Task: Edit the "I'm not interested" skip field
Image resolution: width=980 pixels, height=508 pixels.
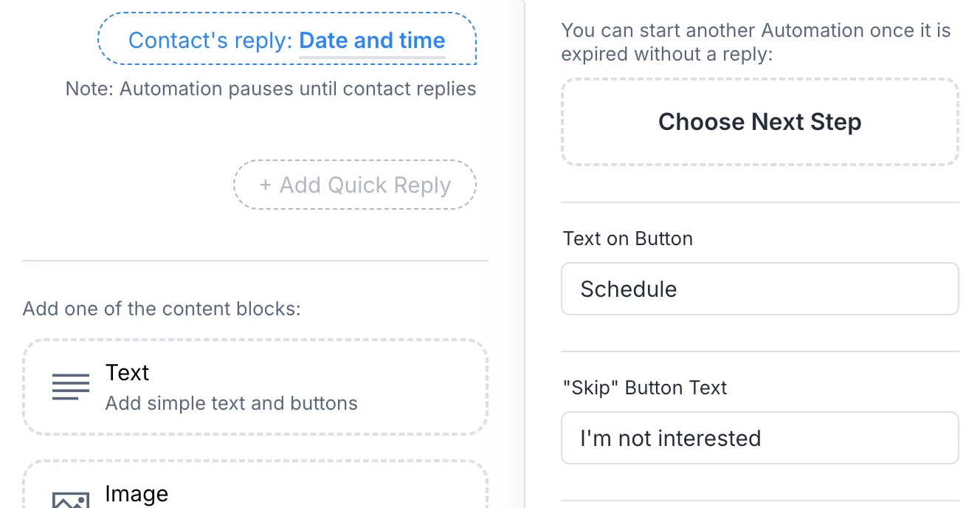Action: coord(759,438)
